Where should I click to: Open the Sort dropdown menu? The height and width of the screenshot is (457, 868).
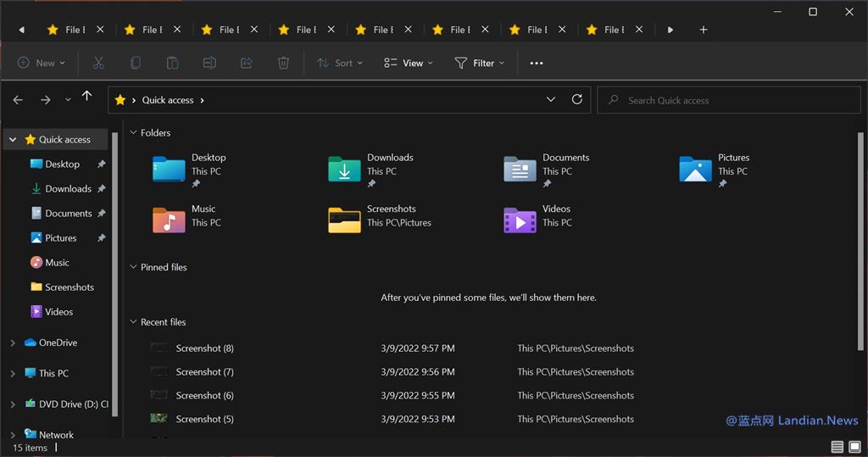click(x=339, y=63)
